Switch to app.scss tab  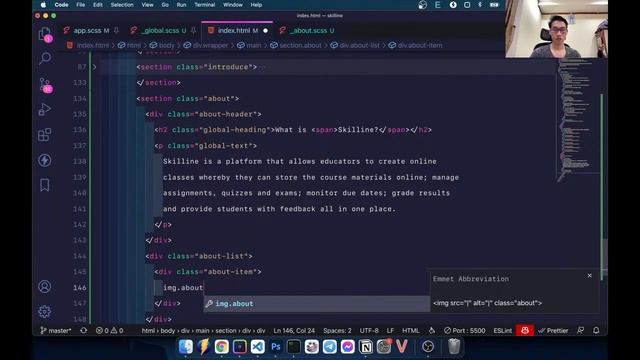[x=87, y=31]
